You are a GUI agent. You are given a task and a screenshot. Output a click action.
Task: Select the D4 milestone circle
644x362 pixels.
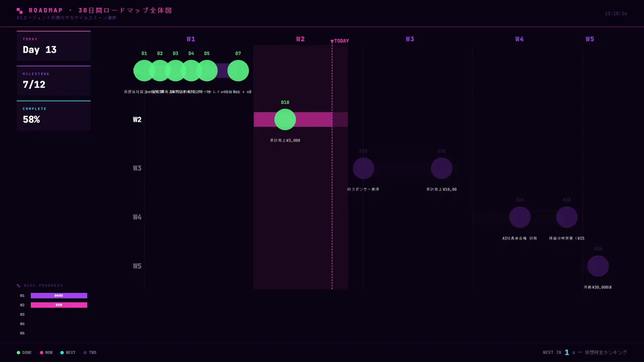[x=191, y=70]
